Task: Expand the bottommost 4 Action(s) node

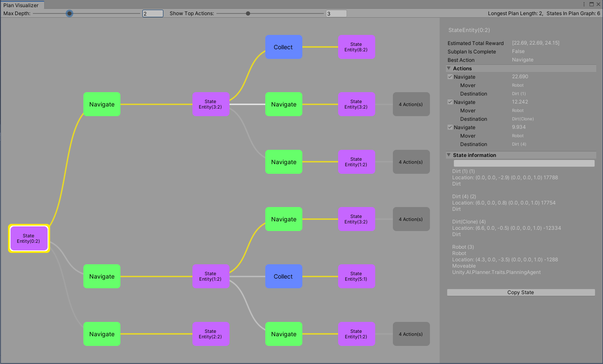Action: [x=411, y=334]
